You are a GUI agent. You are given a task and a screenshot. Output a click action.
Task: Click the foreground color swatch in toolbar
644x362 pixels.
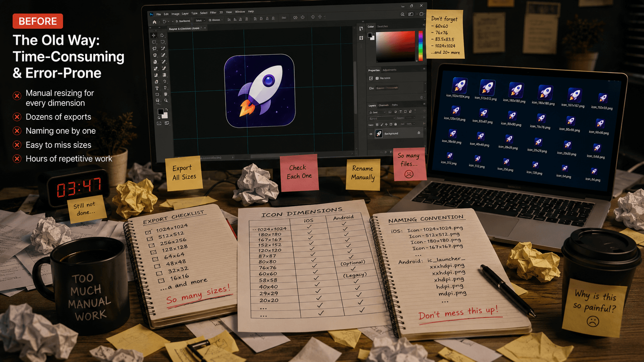(x=161, y=112)
